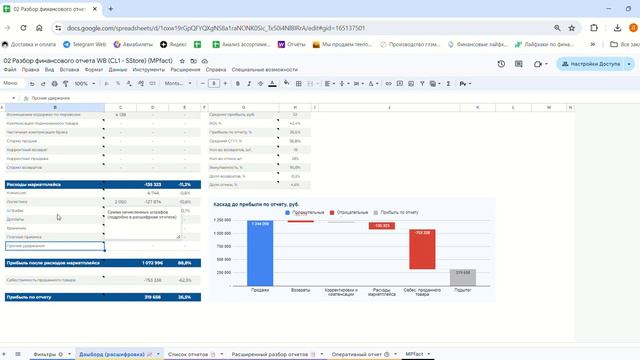Open the comments panel icon in header
640x360 pixels.
[518, 64]
